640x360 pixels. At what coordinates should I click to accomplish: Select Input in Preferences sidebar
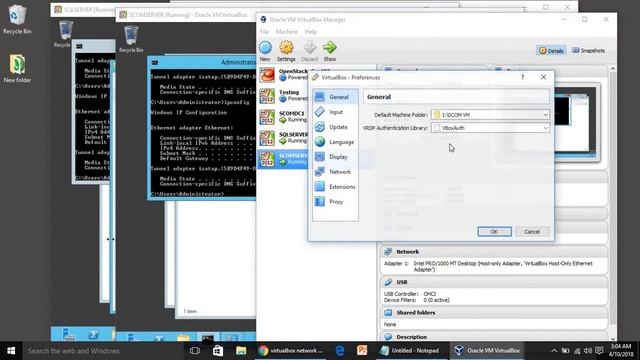336,112
